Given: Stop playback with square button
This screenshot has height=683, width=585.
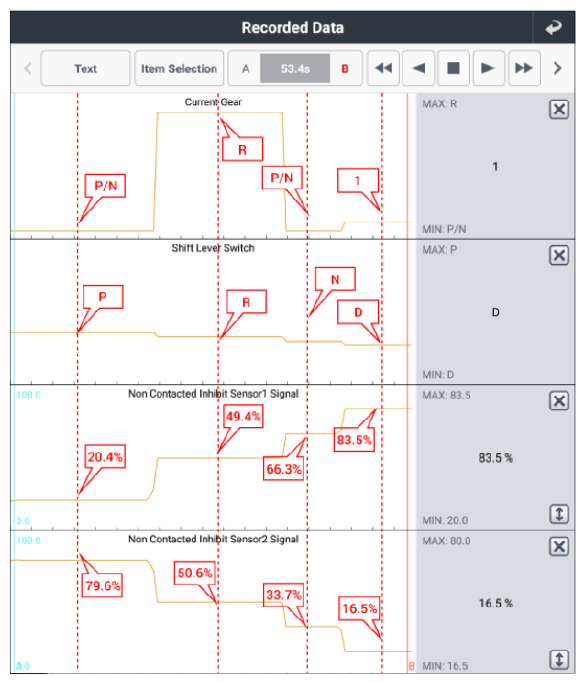Looking at the screenshot, I should 453,68.
